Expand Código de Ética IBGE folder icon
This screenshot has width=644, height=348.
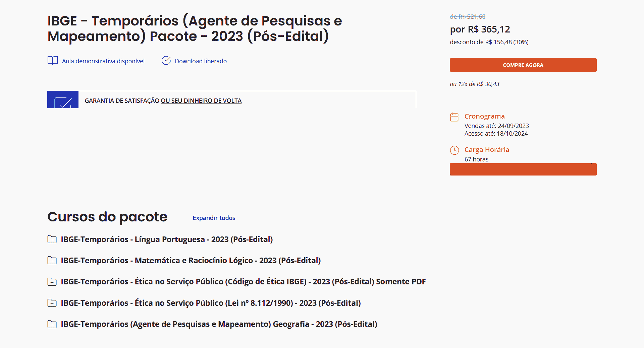pos(52,282)
